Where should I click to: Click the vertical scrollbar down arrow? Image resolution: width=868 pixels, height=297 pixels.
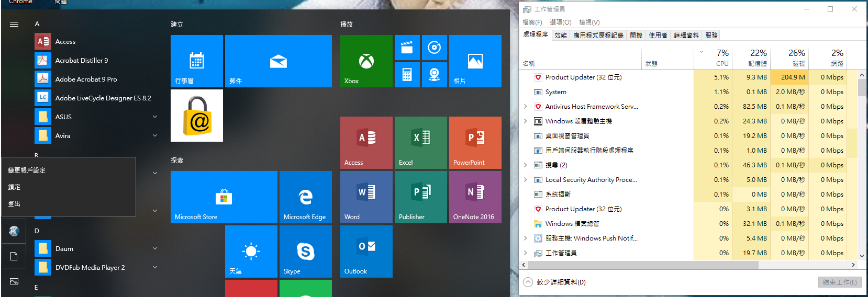[x=862, y=256]
